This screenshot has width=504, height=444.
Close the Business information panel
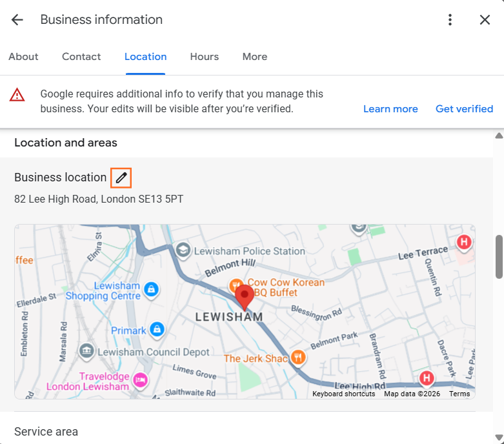pyautogui.click(x=485, y=20)
